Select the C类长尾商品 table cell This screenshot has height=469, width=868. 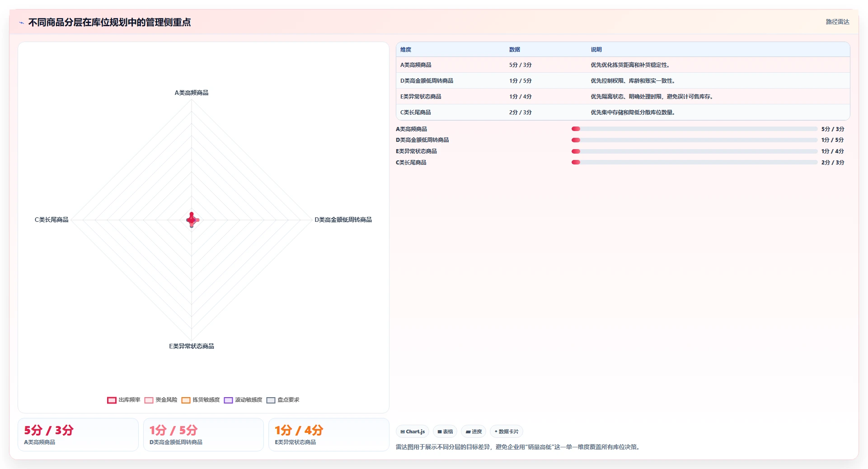[x=415, y=113]
